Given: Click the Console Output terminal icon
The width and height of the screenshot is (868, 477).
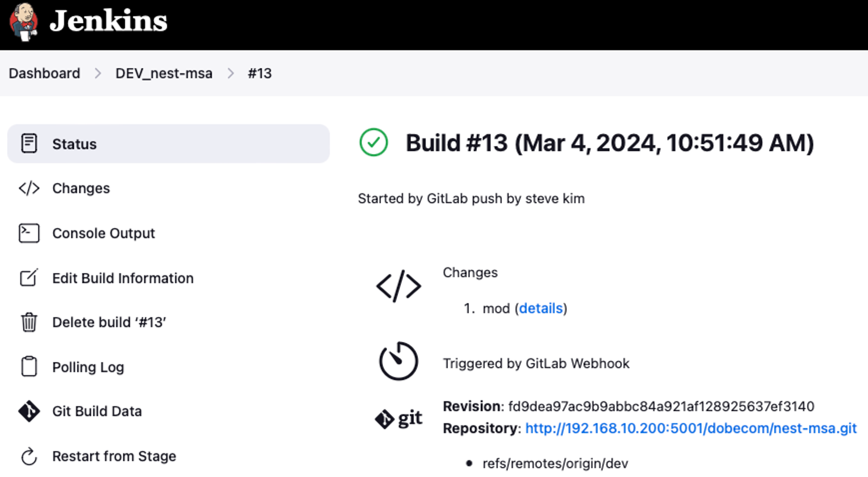Looking at the screenshot, I should (x=29, y=233).
